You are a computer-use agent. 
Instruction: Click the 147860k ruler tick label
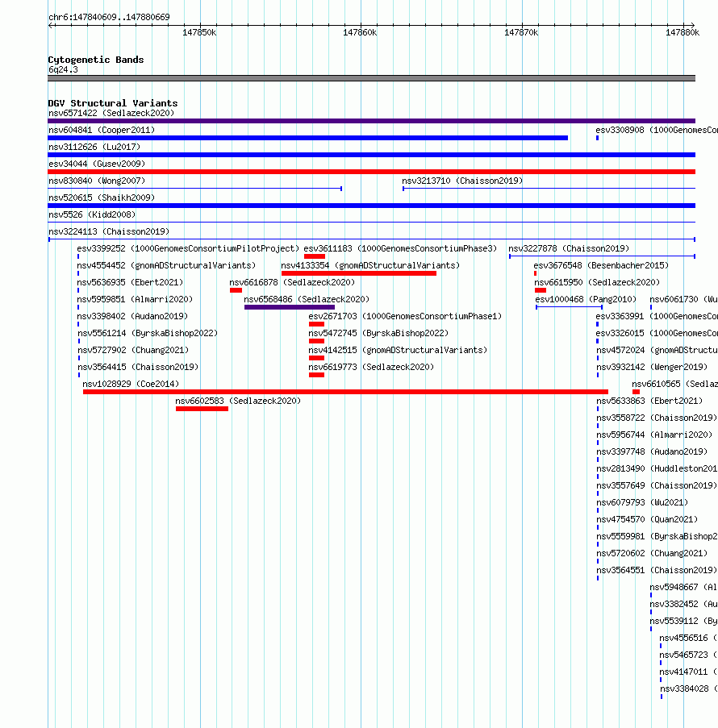[360, 32]
